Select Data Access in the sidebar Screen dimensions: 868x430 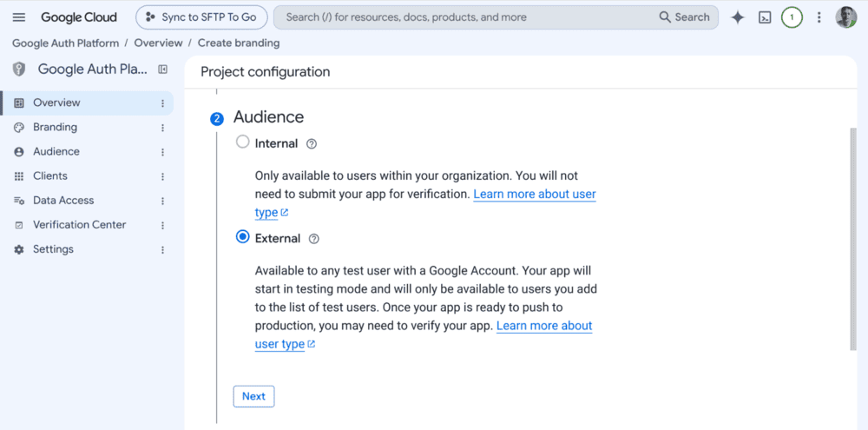88,201
